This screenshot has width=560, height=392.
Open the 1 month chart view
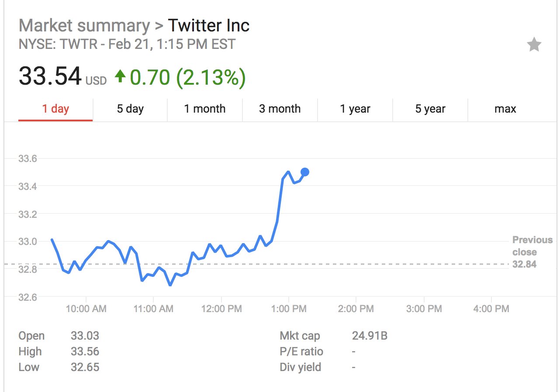[205, 109]
